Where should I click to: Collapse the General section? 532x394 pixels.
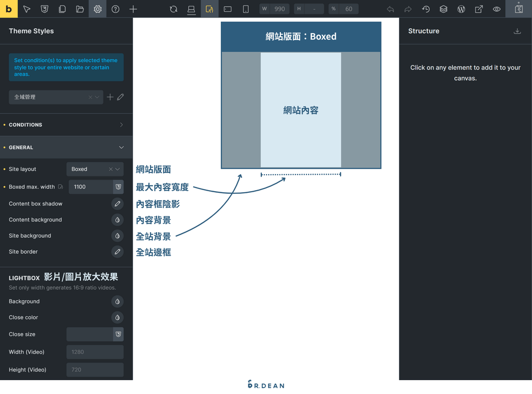click(121, 147)
